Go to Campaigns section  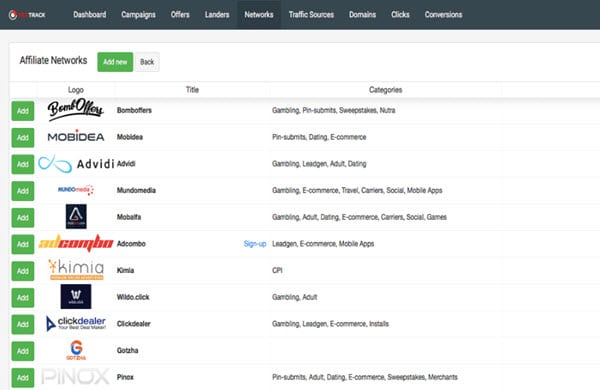pos(138,15)
